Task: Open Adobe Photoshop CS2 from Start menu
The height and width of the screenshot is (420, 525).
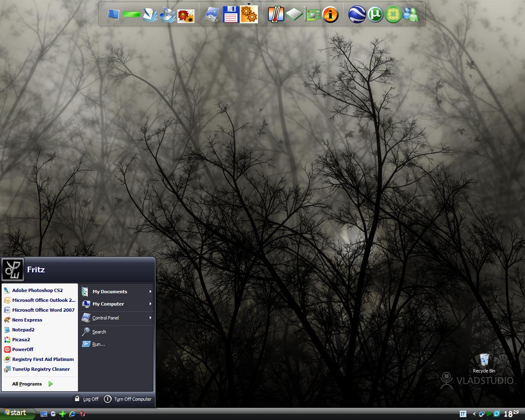Action: 39,290
